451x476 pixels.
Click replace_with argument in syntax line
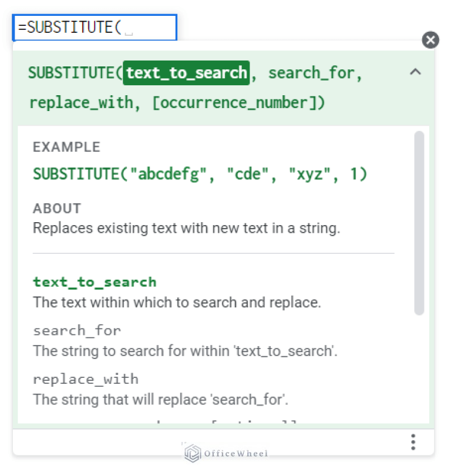coord(81,103)
